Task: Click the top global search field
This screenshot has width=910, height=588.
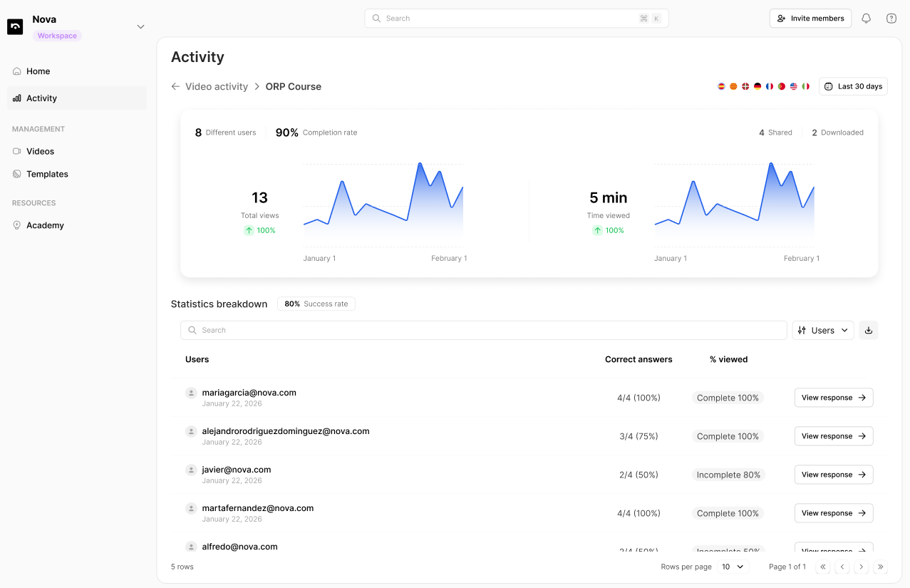Action: coord(517,19)
